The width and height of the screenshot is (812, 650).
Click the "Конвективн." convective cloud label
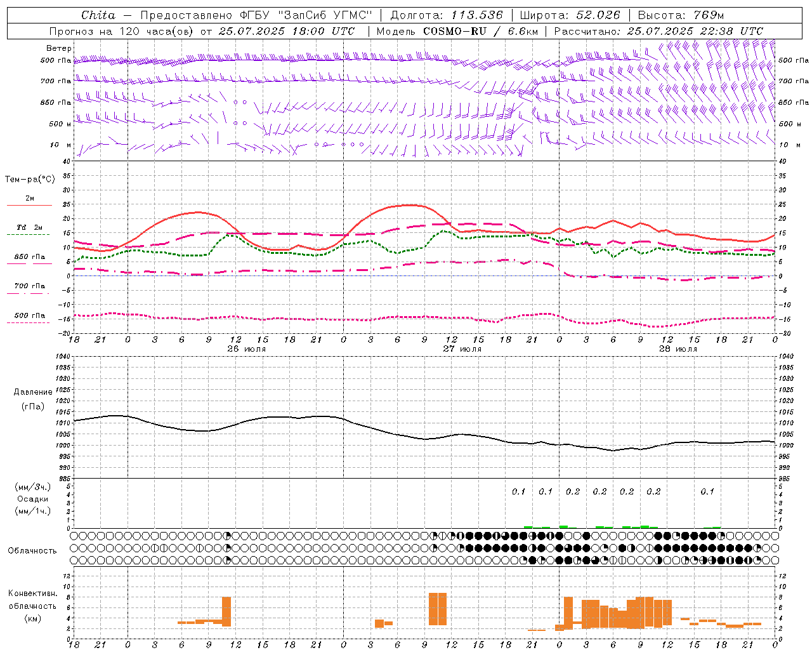[33, 594]
